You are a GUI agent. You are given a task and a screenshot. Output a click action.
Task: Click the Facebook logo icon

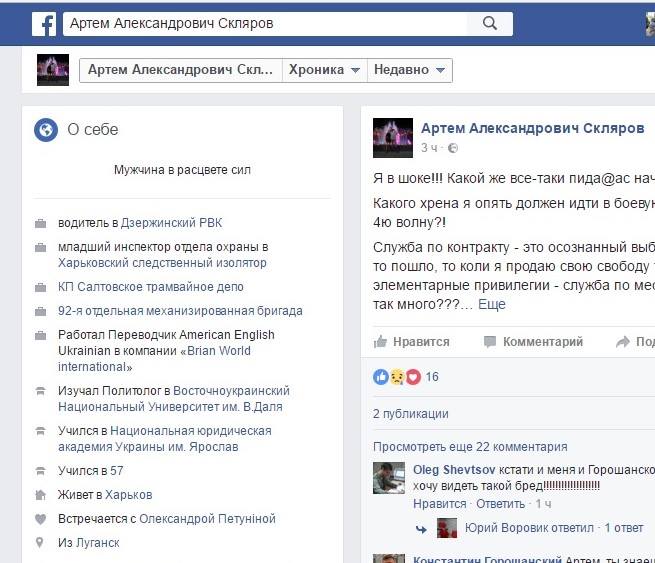tap(44, 24)
